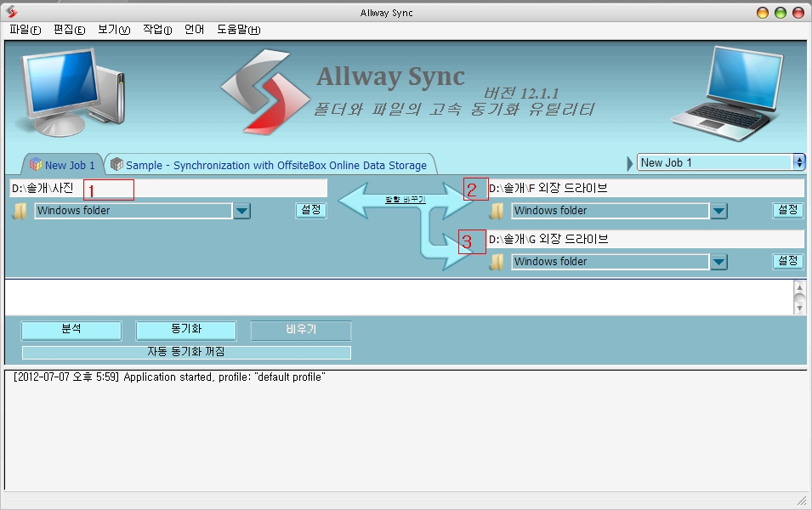The width and height of the screenshot is (812, 510).
Task: Switch to the Sample OffsiteBox synchronization tab
Action: point(270,165)
